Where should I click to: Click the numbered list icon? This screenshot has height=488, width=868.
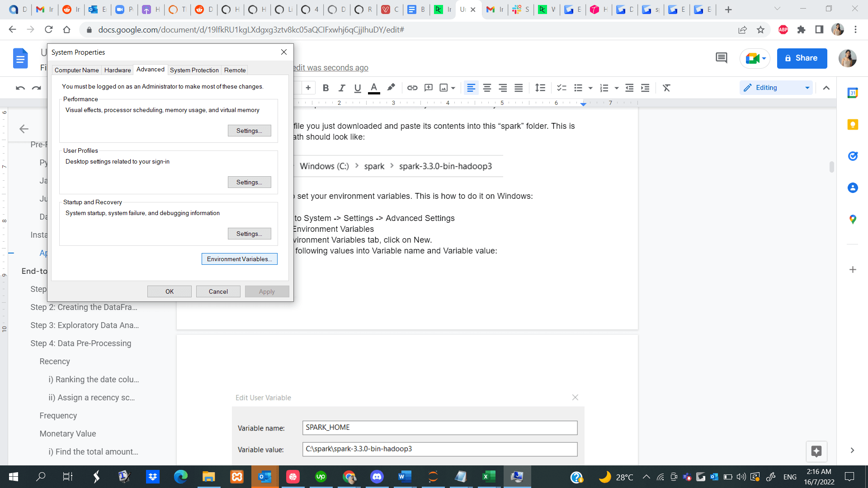click(x=604, y=88)
